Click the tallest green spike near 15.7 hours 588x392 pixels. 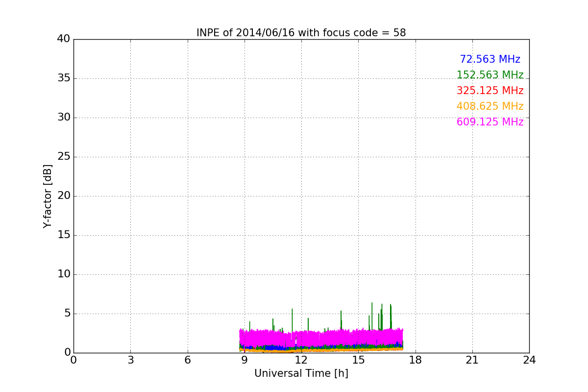point(372,316)
